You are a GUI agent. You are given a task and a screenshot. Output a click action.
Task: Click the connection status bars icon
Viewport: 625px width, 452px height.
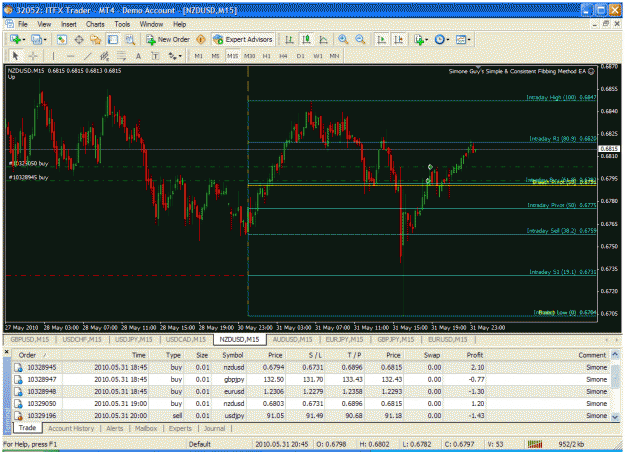tap(535, 444)
